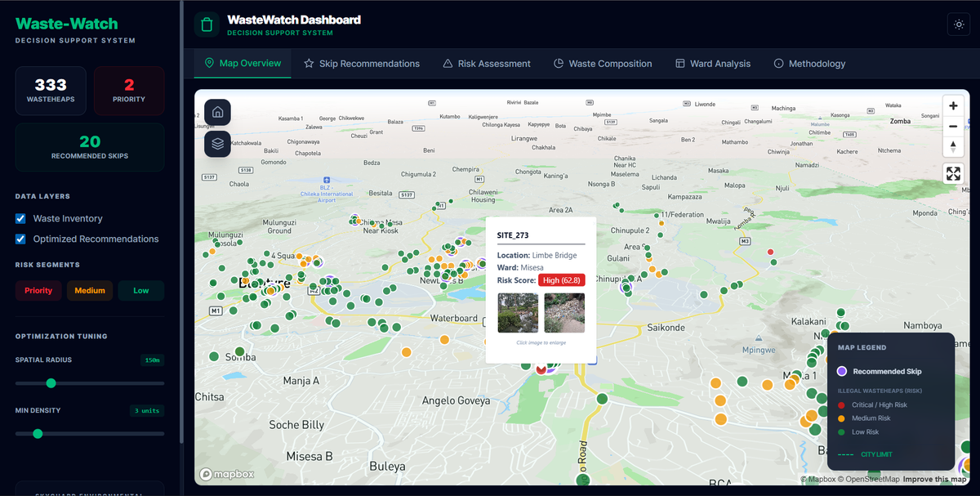Click the 150m spatial radius value

152,360
